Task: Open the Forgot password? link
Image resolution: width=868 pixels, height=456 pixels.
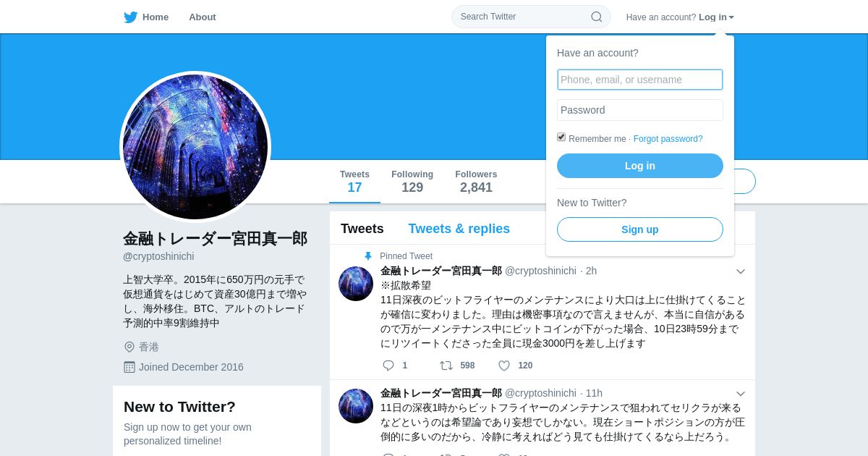Action: pos(668,139)
